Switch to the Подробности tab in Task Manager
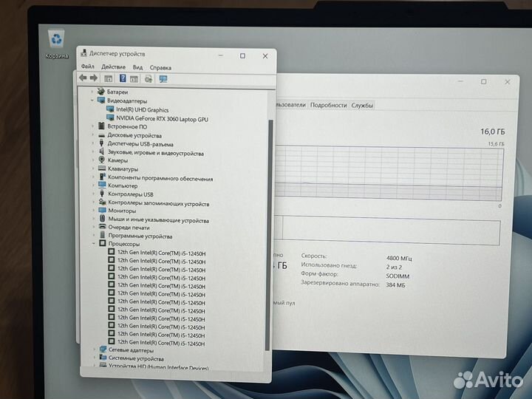Screen dimensions: 532x399 tap(328, 105)
